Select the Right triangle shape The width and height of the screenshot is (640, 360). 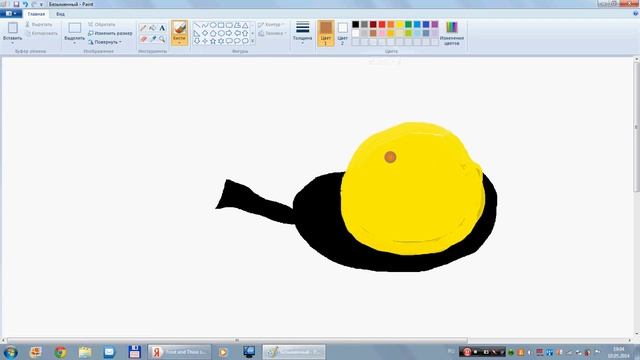click(x=197, y=33)
